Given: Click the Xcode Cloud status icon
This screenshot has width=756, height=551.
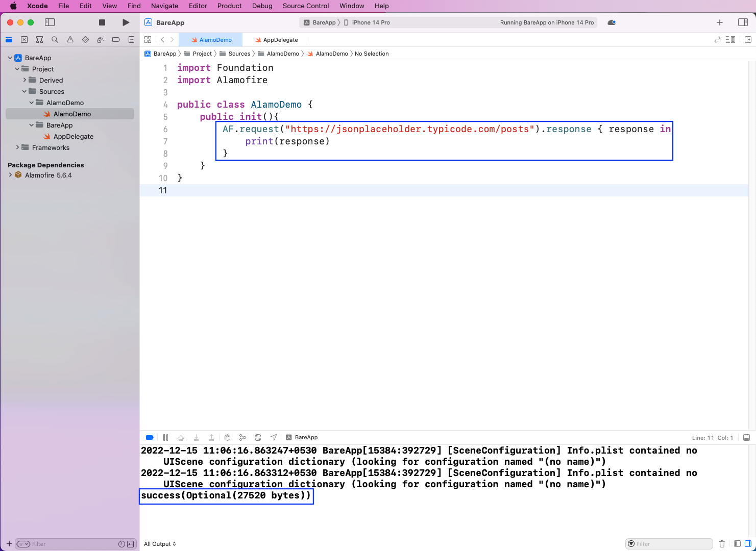Looking at the screenshot, I should [612, 22].
